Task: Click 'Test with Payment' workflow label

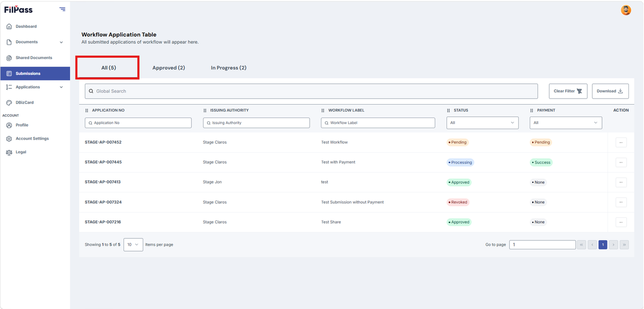Action: pyautogui.click(x=338, y=162)
